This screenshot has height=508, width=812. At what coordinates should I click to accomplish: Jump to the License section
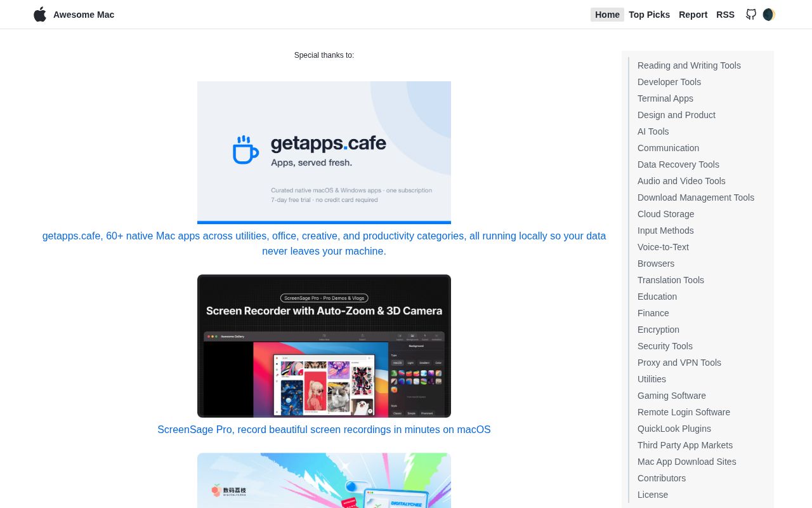pos(653,495)
